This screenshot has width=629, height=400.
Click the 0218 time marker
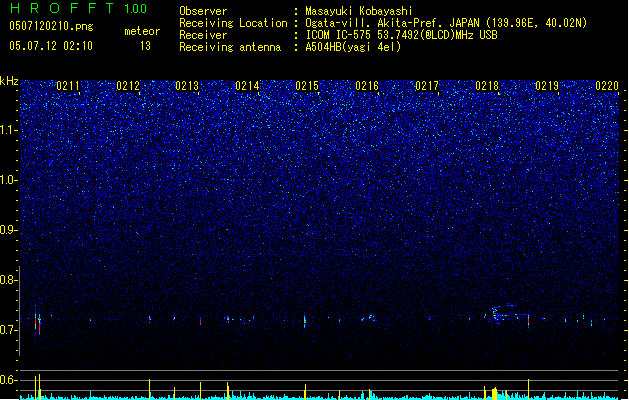(x=487, y=86)
